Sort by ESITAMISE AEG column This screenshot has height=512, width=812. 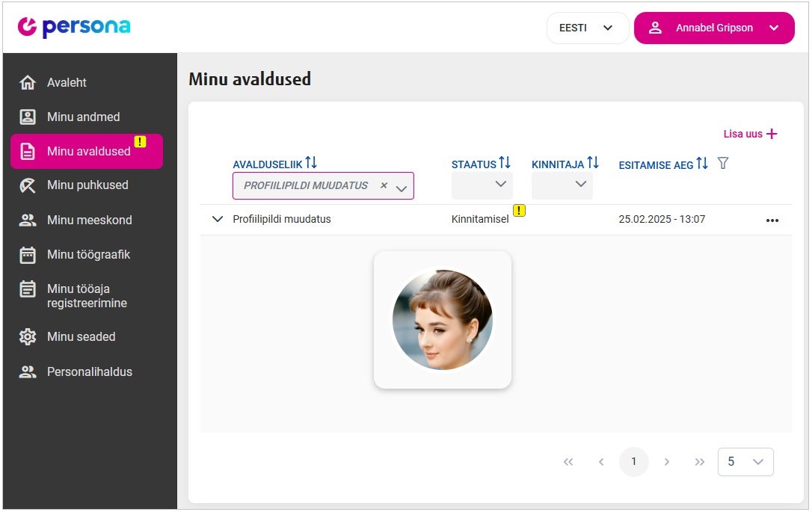(x=702, y=164)
